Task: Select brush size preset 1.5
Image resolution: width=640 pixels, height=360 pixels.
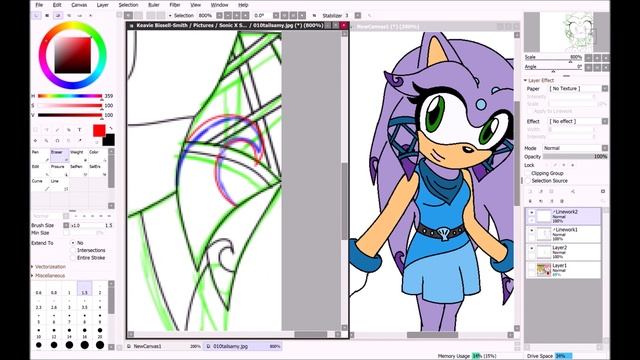Action: coord(84,289)
